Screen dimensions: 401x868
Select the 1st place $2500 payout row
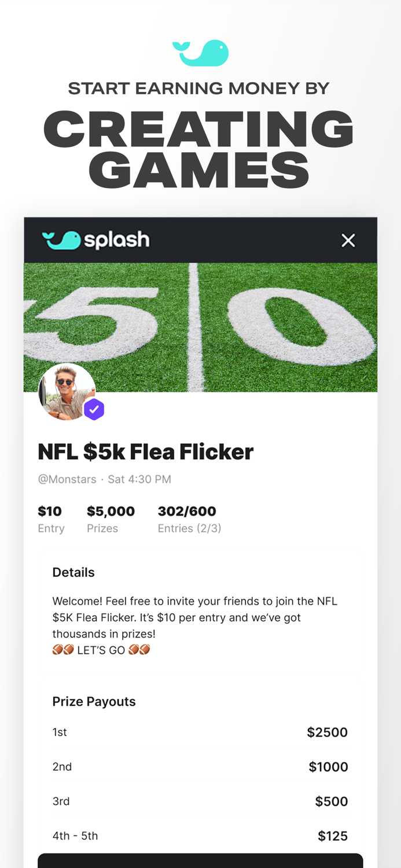pos(200,732)
